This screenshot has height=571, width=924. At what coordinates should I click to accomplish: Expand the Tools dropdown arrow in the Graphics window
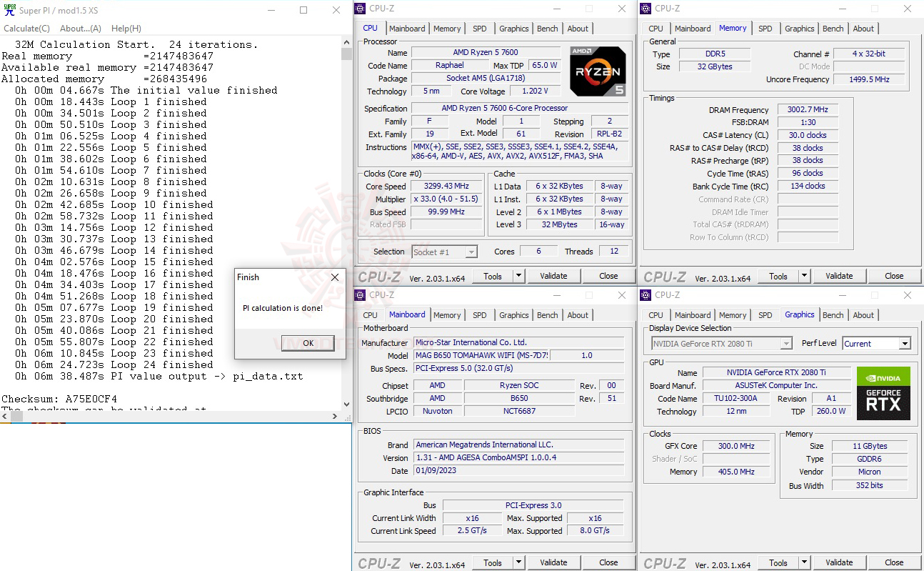point(805,562)
